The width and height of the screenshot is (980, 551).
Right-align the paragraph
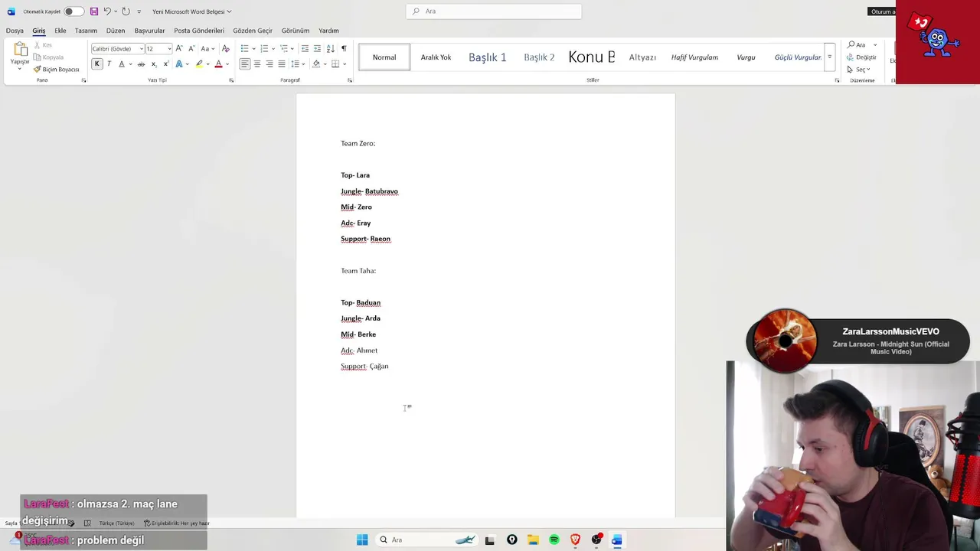pos(269,64)
